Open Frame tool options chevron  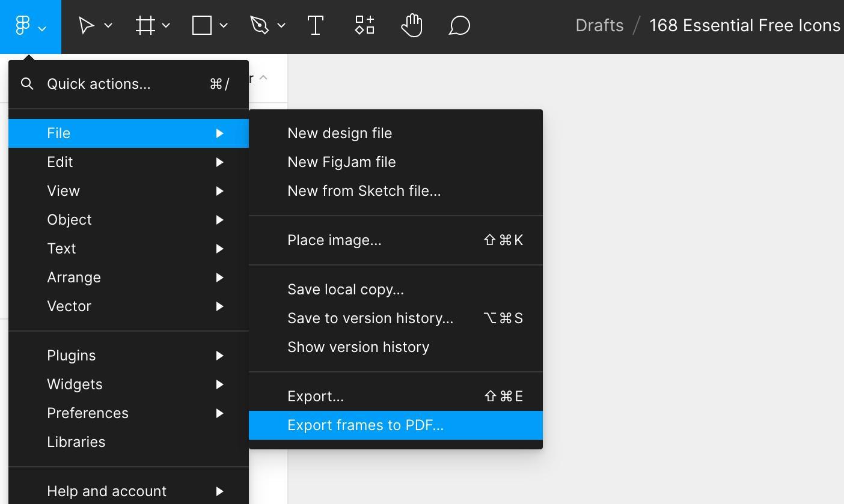[166, 26]
